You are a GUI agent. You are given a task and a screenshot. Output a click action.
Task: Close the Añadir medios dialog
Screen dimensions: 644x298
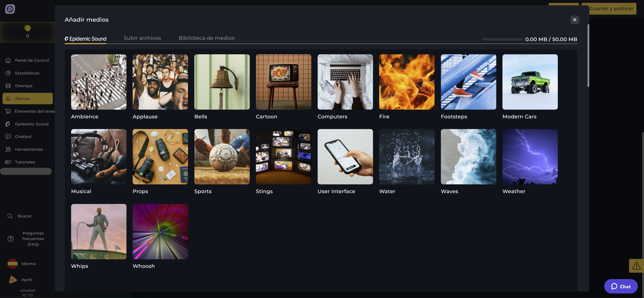point(575,20)
